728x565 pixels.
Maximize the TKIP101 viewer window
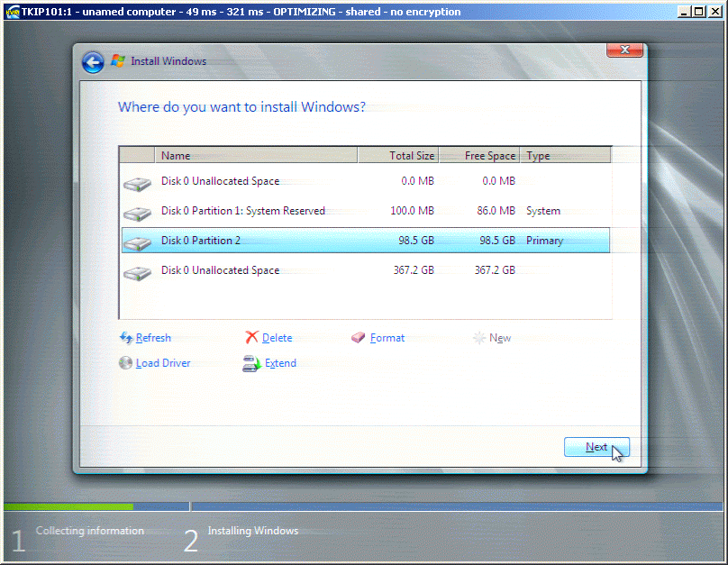click(x=698, y=12)
